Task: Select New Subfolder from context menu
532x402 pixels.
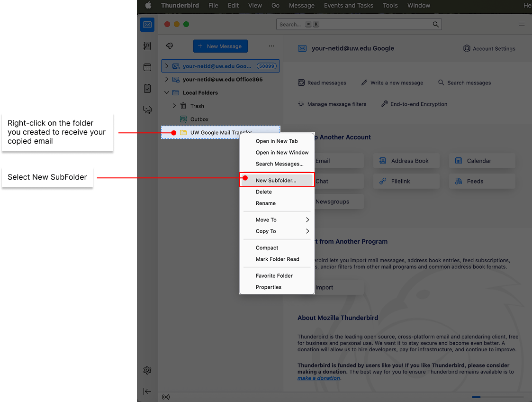Action: pyautogui.click(x=276, y=180)
